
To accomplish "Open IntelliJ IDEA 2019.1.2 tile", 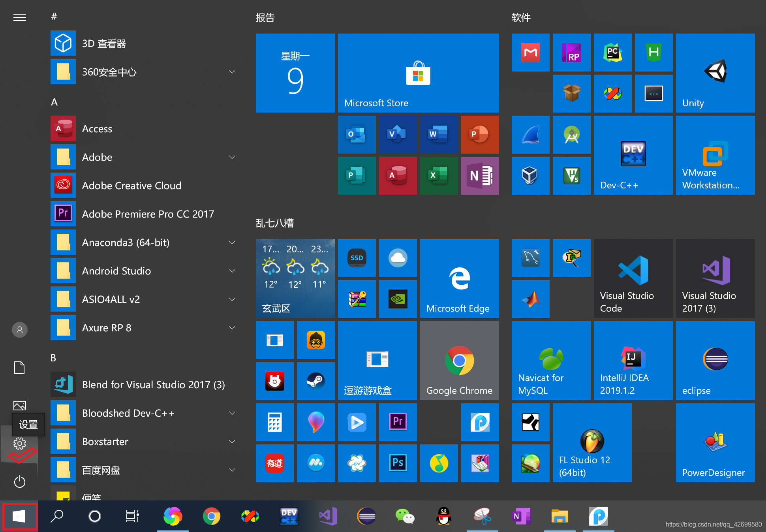I will click(x=633, y=361).
